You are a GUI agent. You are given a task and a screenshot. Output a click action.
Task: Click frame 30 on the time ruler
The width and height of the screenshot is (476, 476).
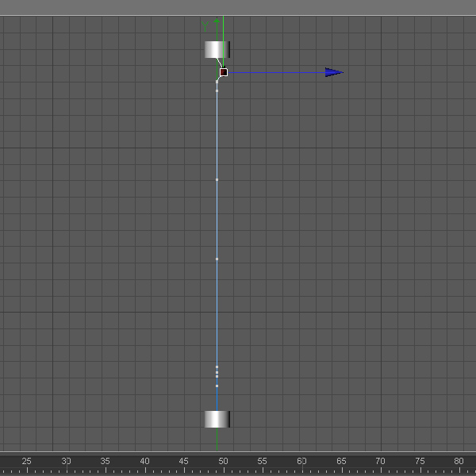point(66,462)
